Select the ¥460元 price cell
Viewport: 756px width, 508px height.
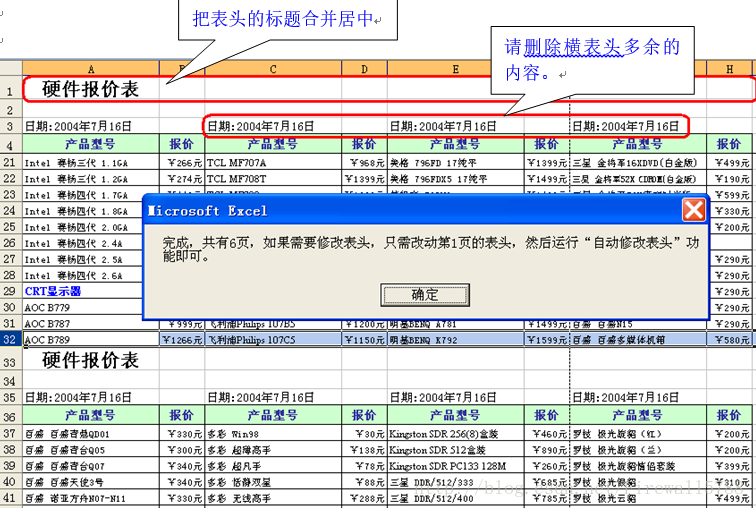pyautogui.click(x=547, y=434)
